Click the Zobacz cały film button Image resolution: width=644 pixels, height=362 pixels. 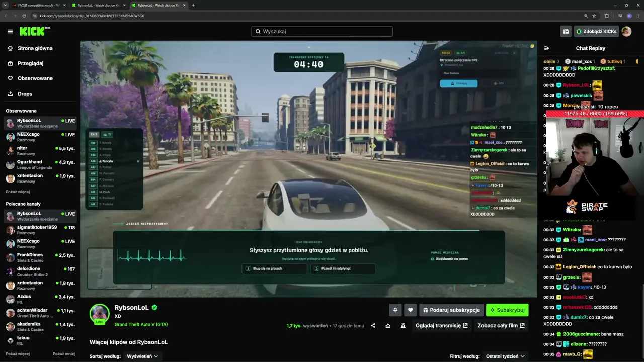tap(501, 326)
